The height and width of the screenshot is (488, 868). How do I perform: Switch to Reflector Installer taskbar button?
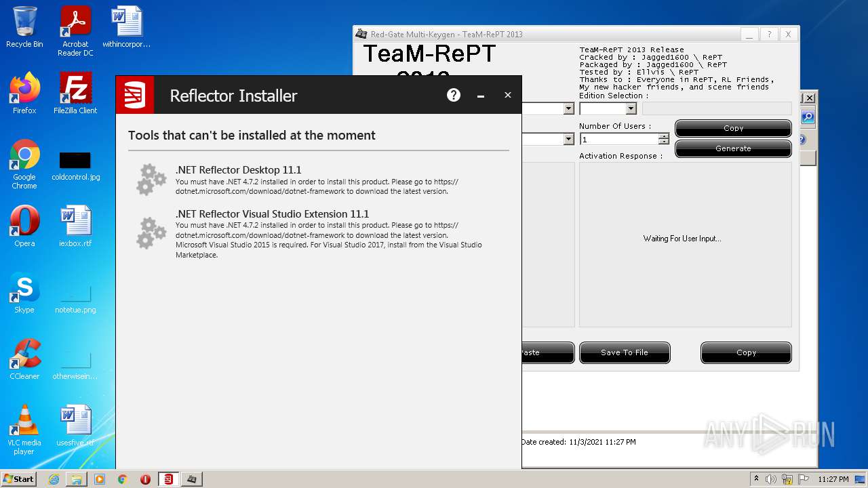click(168, 479)
